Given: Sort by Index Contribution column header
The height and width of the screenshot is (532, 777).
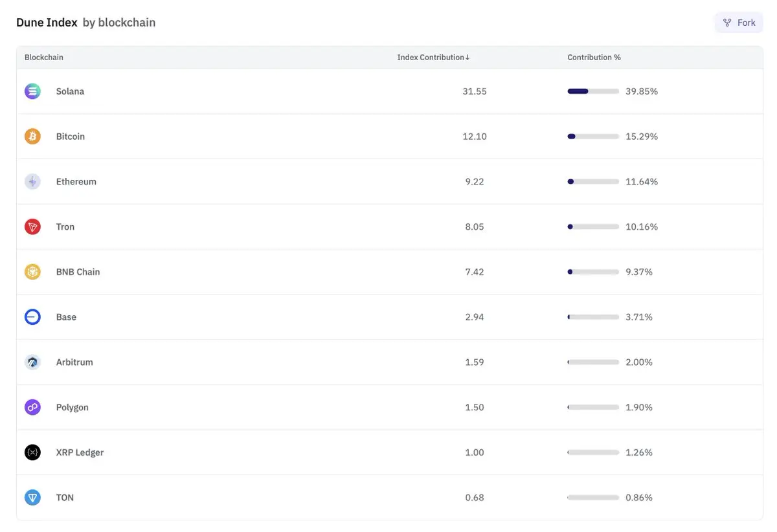Looking at the screenshot, I should pyautogui.click(x=433, y=58).
